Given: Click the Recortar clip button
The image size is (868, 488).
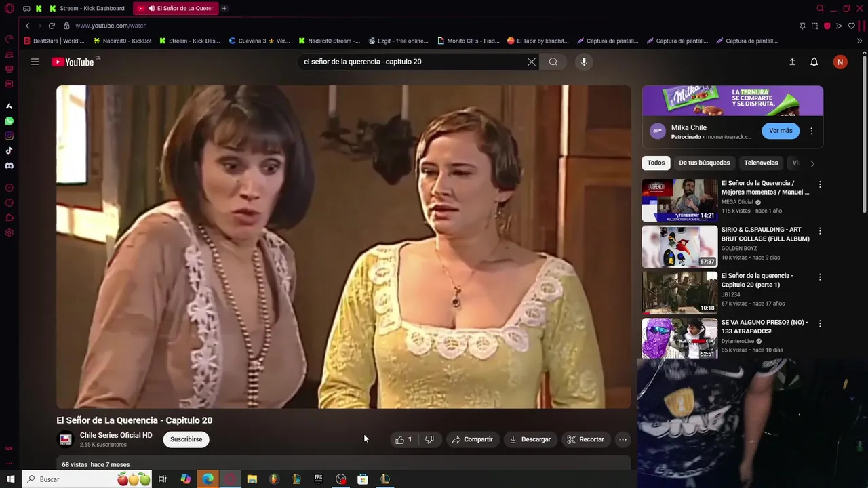Looking at the screenshot, I should point(586,439).
